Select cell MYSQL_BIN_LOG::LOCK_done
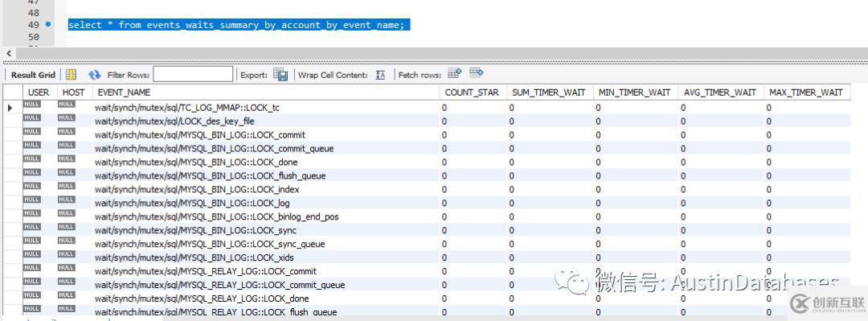This screenshot has width=868, height=321. pyautogui.click(x=196, y=162)
